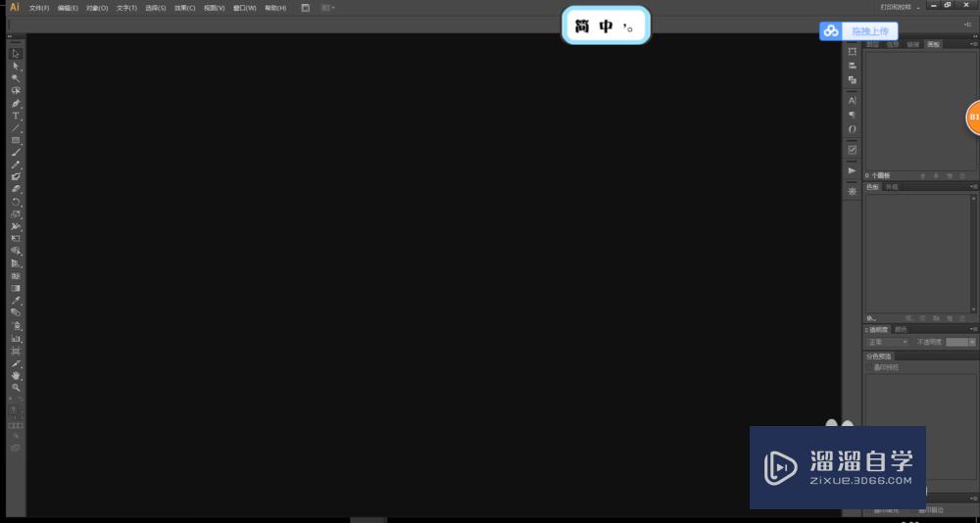Open the 编辑(E) menu
Image resolution: width=980 pixels, height=523 pixels.
pyautogui.click(x=68, y=8)
